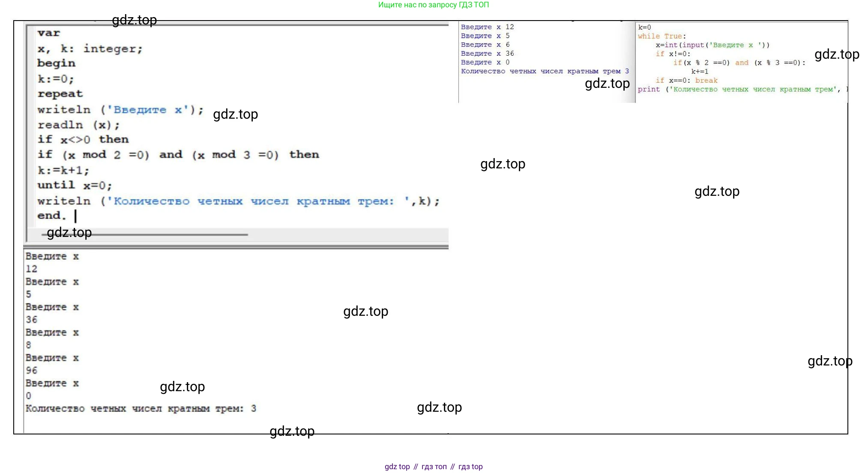This screenshot has height=473, width=868.
Task: Click the 'while True:' line in the Python code
Action: 661,36
